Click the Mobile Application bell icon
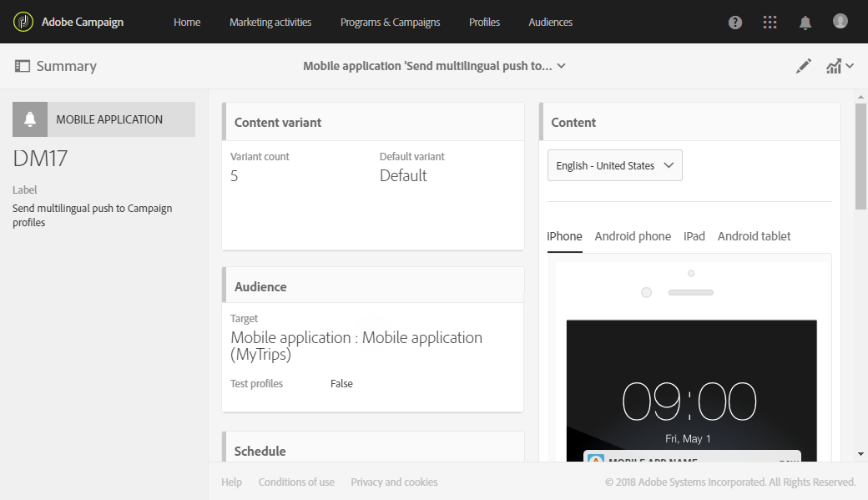Viewport: 868px width, 500px height. [30, 119]
